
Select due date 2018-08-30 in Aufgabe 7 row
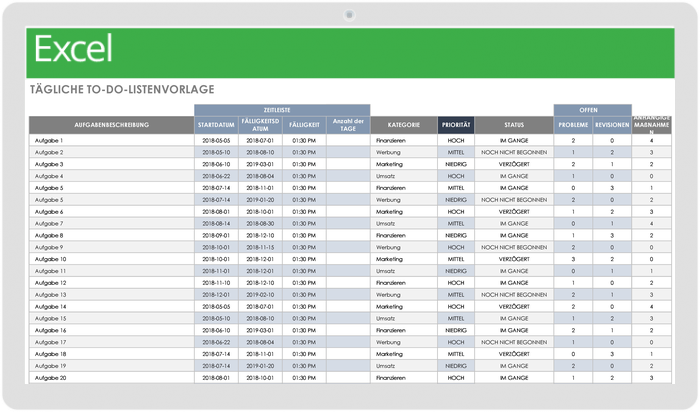click(x=260, y=224)
